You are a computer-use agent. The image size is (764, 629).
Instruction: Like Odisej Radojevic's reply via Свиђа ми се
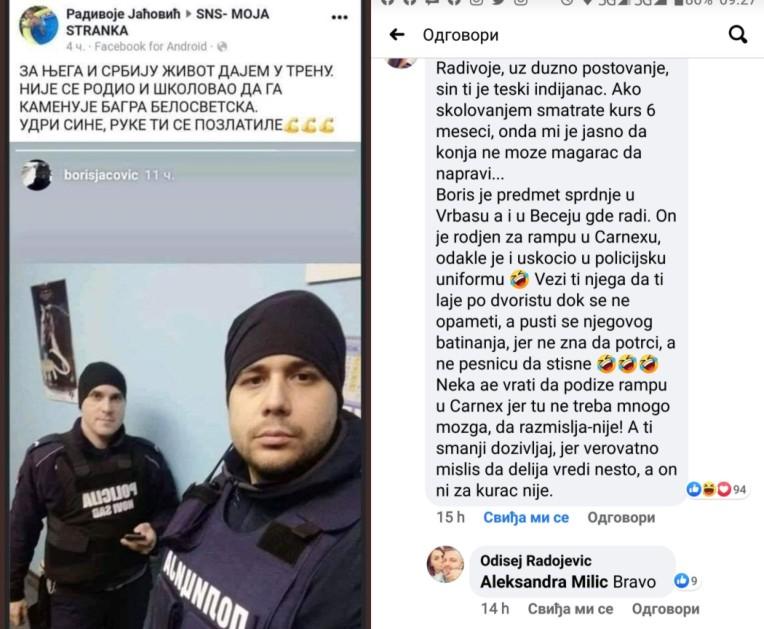(x=570, y=609)
